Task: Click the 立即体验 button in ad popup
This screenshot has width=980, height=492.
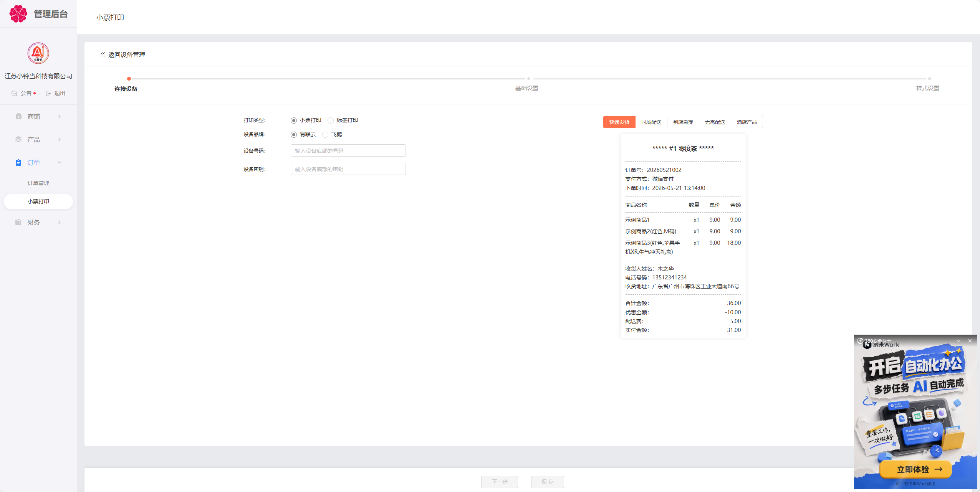Action: pos(915,469)
